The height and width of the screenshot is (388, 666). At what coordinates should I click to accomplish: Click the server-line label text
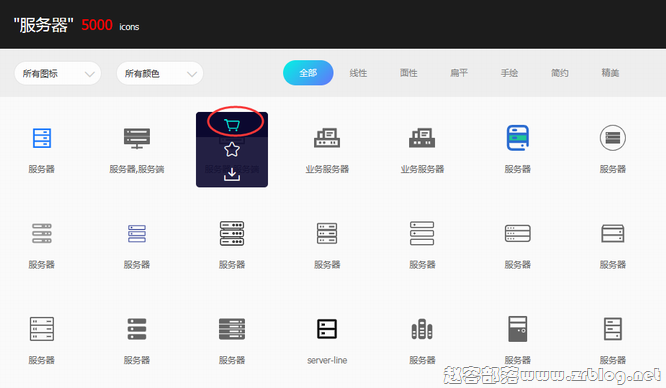(327, 360)
